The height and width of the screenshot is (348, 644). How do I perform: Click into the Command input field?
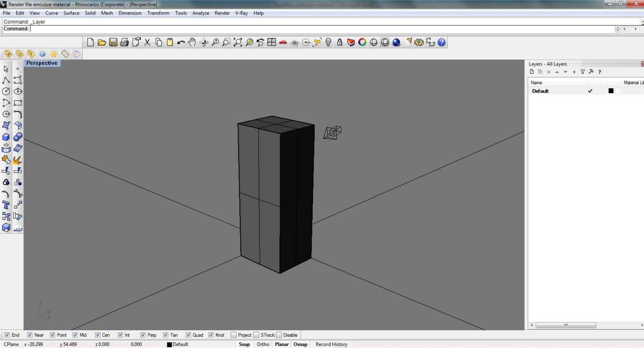point(322,29)
